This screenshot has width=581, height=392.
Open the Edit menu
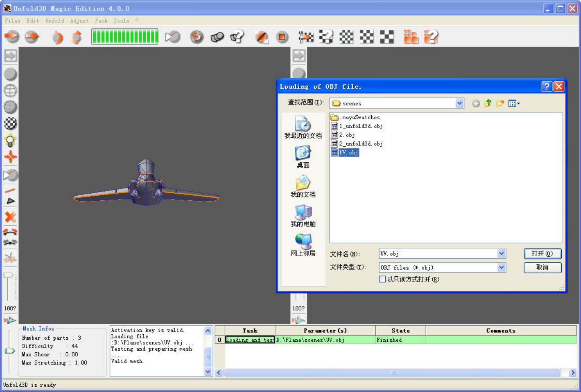coord(33,21)
